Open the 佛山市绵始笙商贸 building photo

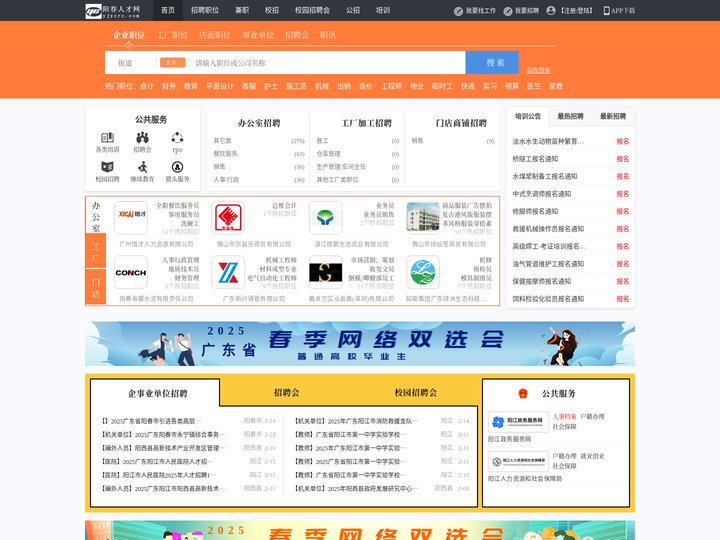coord(423,218)
